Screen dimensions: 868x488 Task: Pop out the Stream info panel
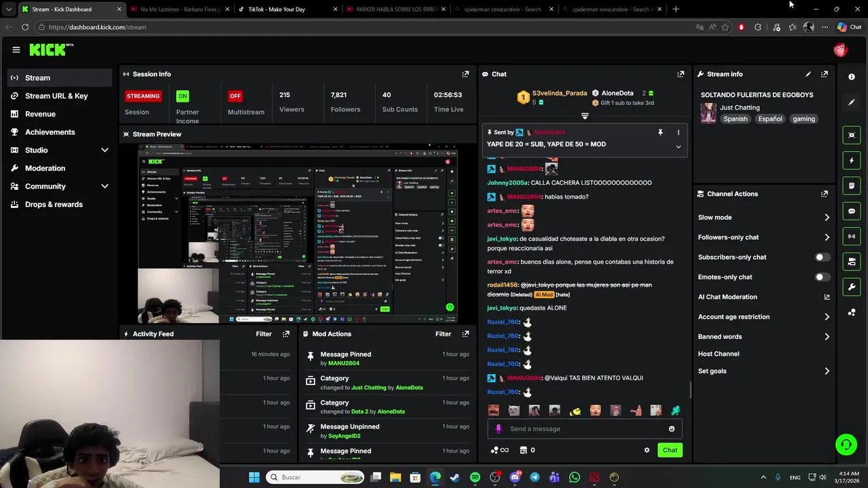tap(824, 74)
